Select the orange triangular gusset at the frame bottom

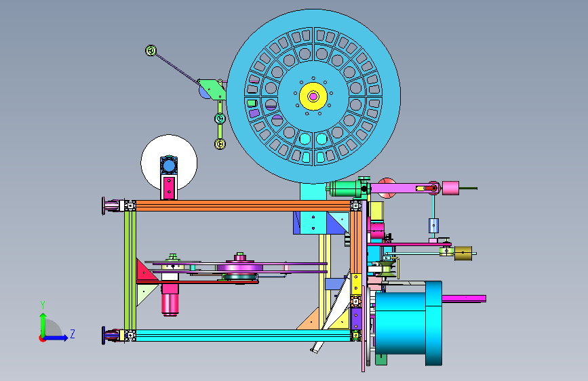[x=311, y=321]
